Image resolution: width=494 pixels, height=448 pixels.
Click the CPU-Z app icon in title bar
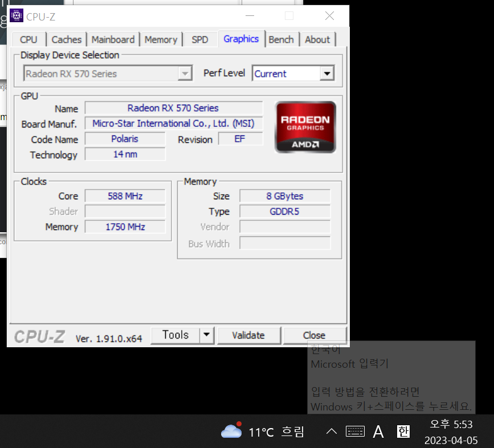tap(17, 15)
